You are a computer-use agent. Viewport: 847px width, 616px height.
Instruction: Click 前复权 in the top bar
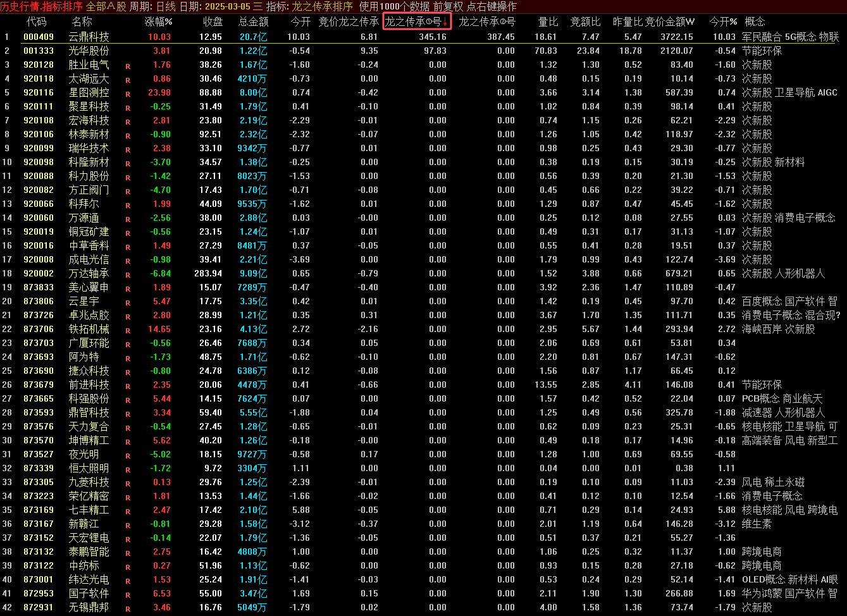tap(448, 6)
